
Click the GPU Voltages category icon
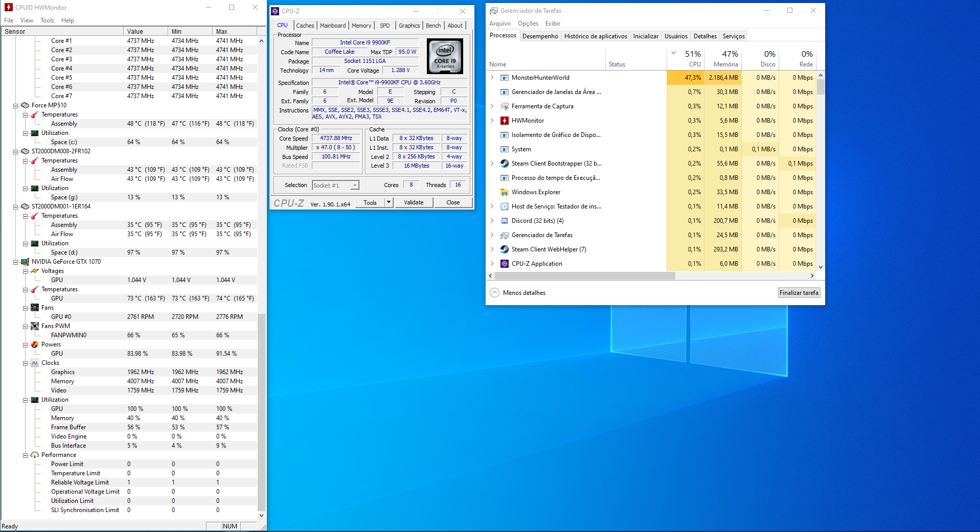coord(35,271)
